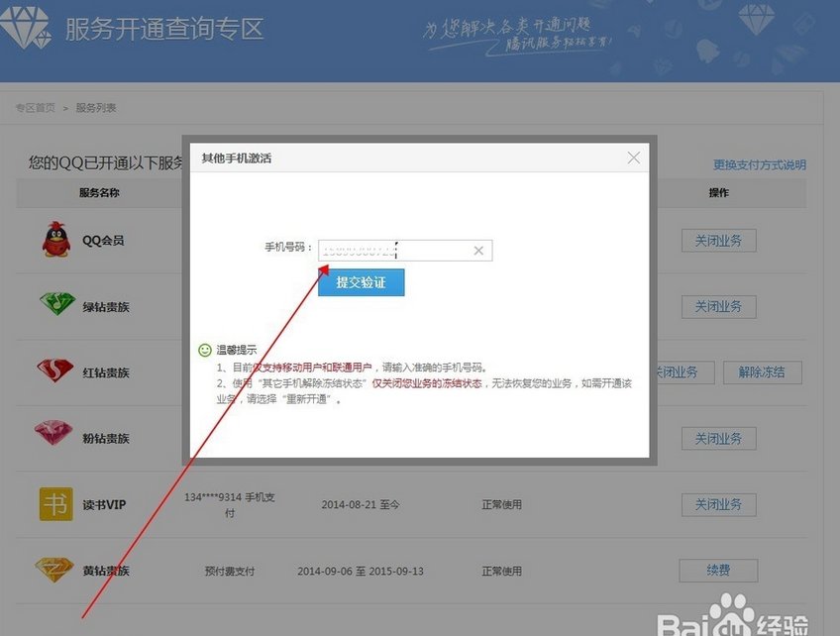Click 关闭业务 for 粉钻贵族

tap(718, 438)
